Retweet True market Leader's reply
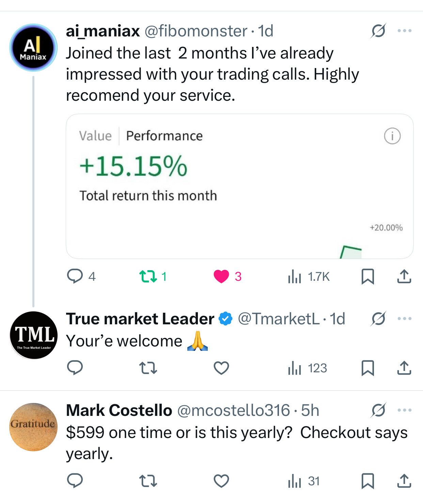 [148, 368]
